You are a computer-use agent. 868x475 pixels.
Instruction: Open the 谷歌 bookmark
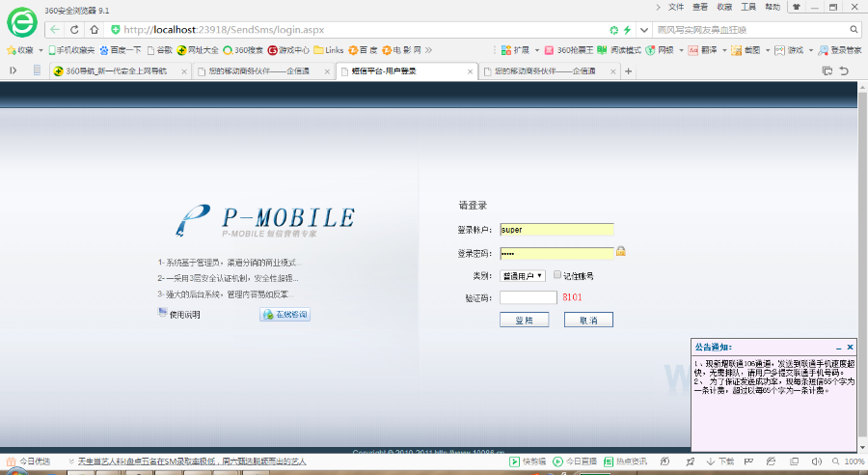click(160, 50)
